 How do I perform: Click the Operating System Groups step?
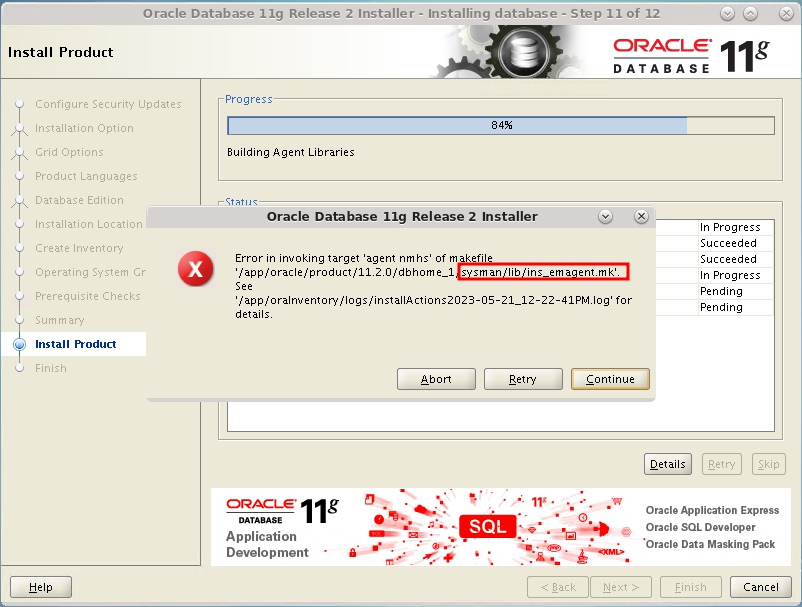pyautogui.click(x=91, y=272)
